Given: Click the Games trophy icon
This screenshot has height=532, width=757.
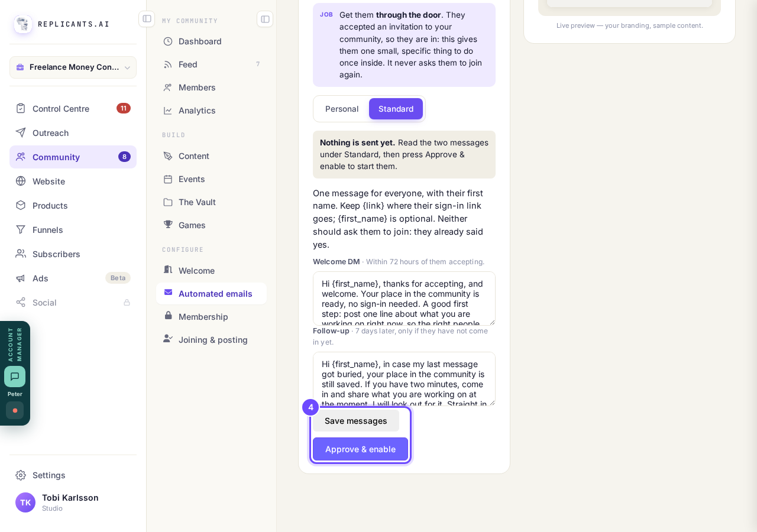Looking at the screenshot, I should pyautogui.click(x=168, y=225).
